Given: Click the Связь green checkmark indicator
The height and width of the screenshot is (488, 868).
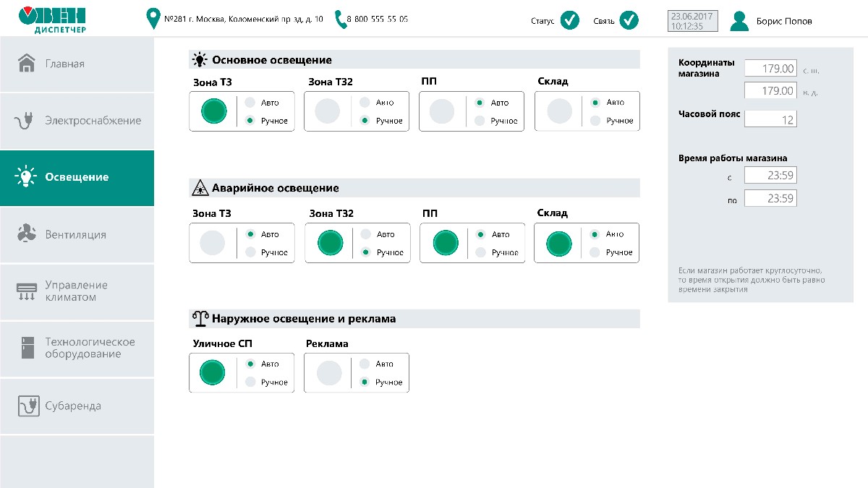Looking at the screenshot, I should click(629, 20).
